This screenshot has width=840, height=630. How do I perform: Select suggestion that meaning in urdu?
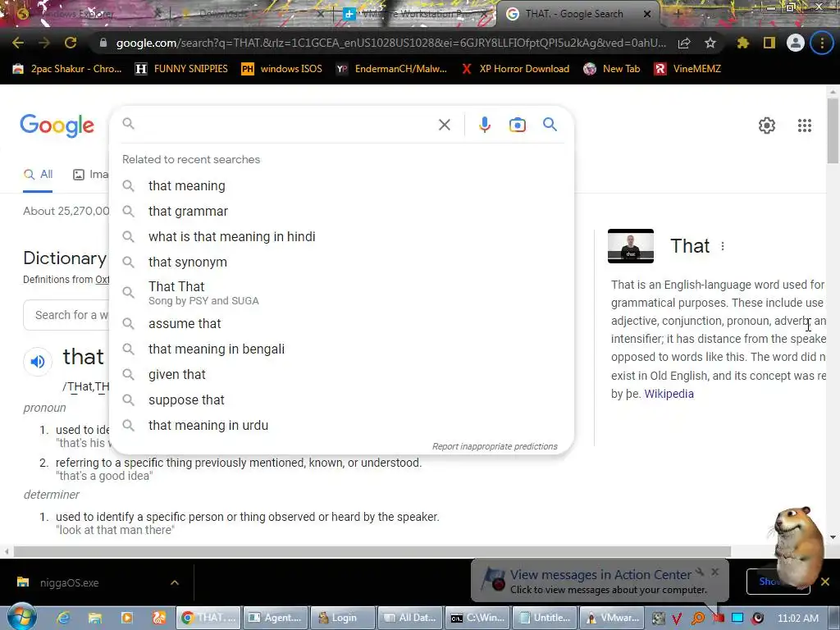click(x=341, y=426)
